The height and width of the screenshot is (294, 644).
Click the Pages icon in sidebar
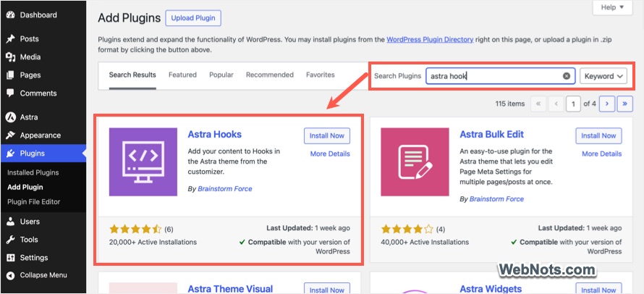[11, 75]
